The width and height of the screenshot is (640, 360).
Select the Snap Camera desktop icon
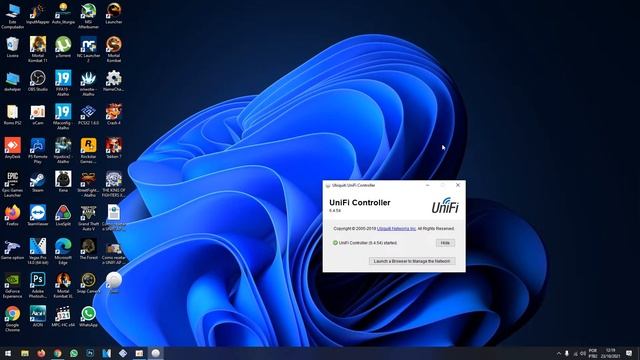pos(88,283)
